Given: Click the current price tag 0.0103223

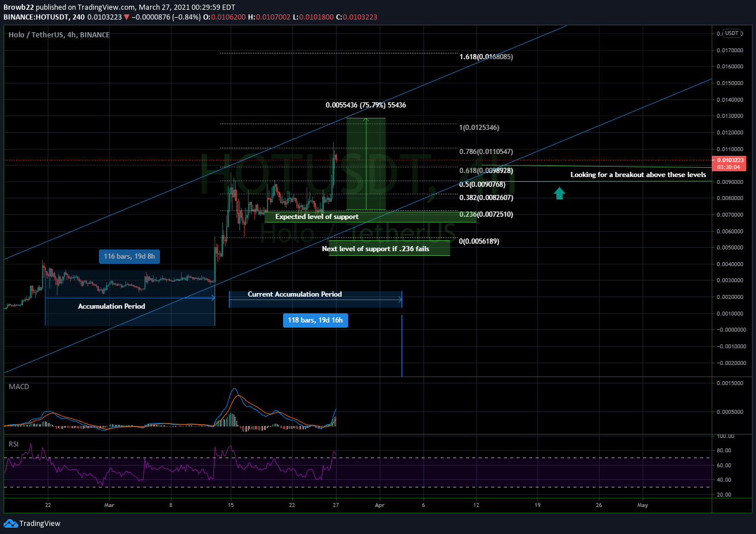Looking at the screenshot, I should click(730, 163).
